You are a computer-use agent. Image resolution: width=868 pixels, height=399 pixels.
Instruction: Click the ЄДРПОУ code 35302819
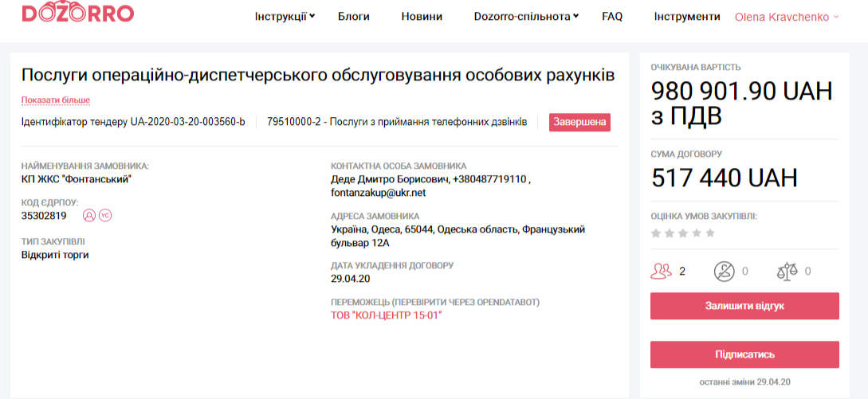click(x=44, y=216)
